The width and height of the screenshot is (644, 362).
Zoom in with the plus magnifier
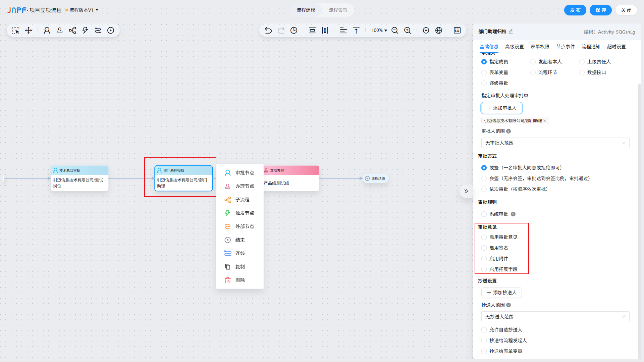pos(408,31)
